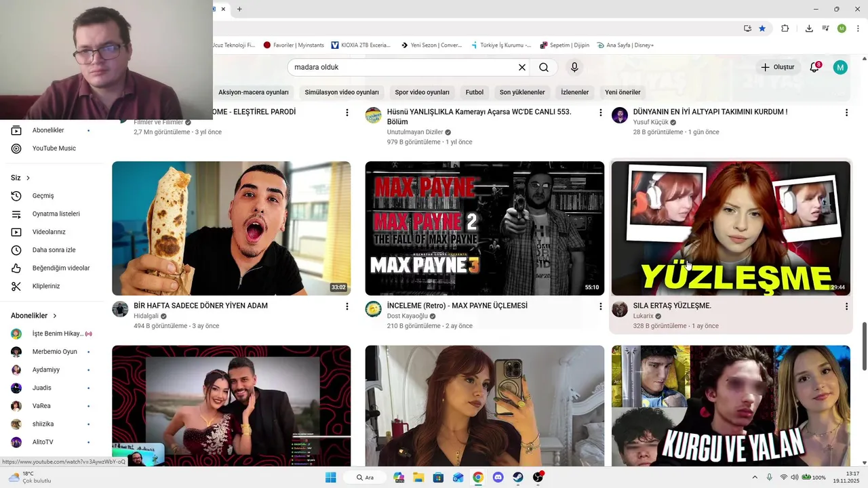Open more options for the Yusuf Küçük video

tap(846, 113)
